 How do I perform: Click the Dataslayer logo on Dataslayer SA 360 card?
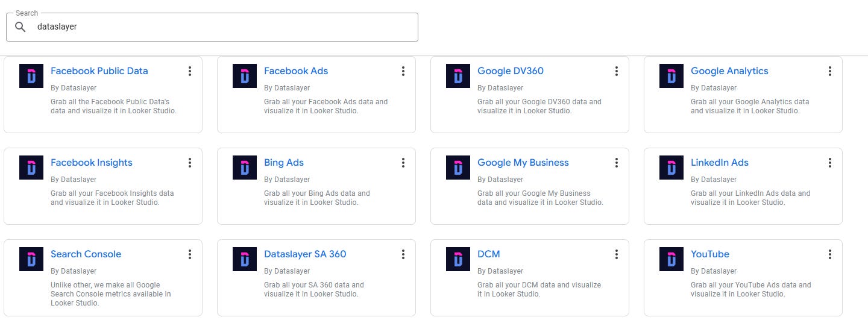pos(245,259)
